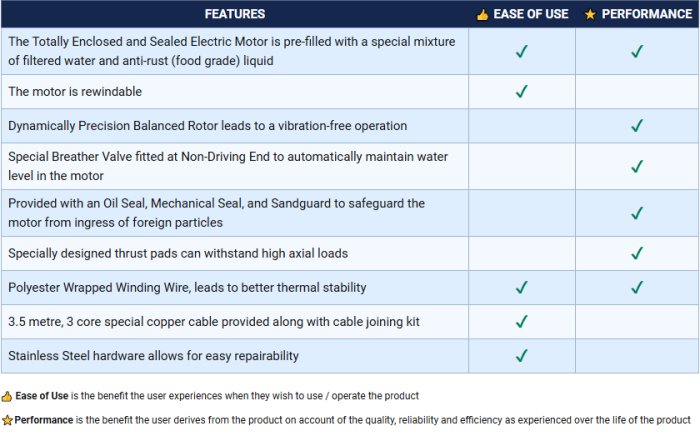Click the Ease of Use checkmark for Polyester Winding Wire
The height and width of the screenshot is (436, 700).
click(x=521, y=287)
